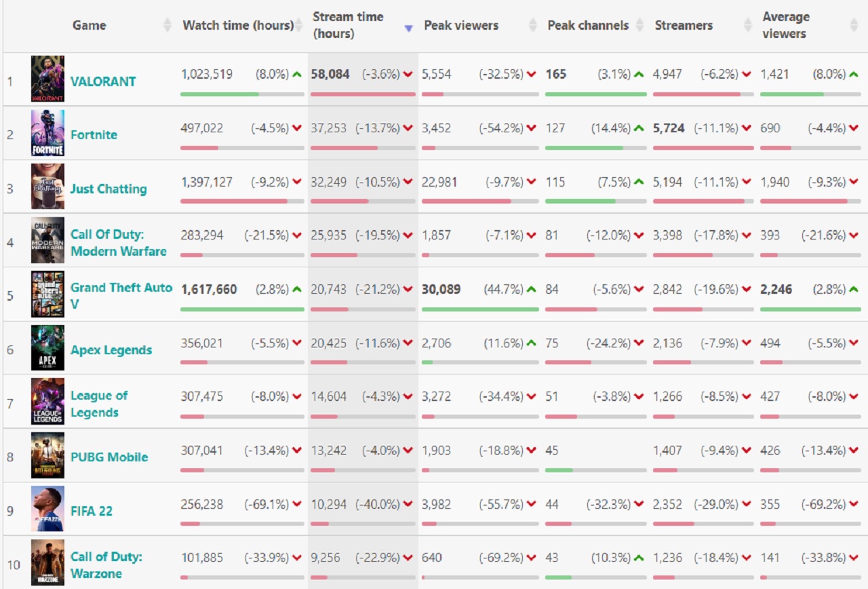The width and height of the screenshot is (868, 589).
Task: Click Warzone peak channels up arrow
Action: [639, 558]
